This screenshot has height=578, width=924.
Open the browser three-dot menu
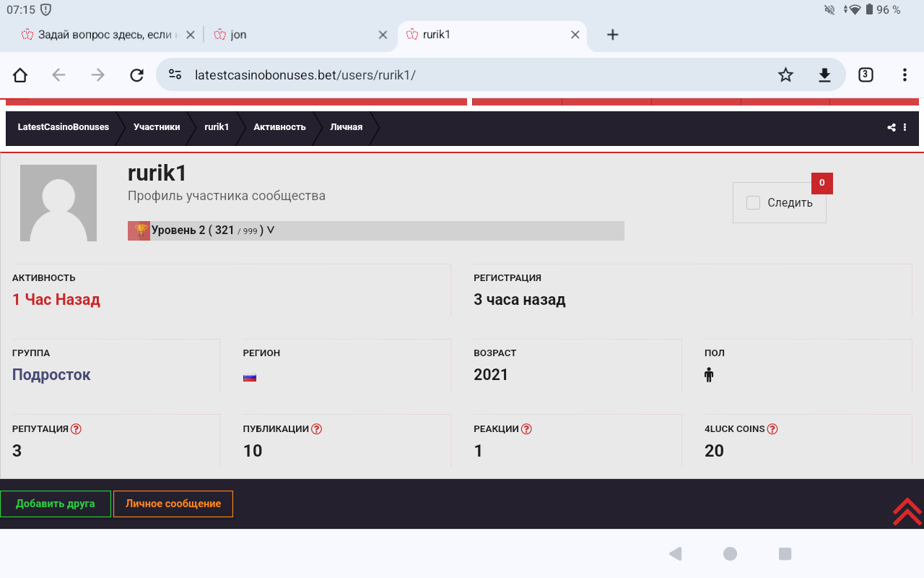coord(905,75)
